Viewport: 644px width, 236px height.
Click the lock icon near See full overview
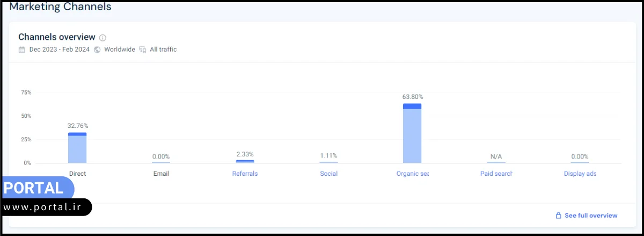click(x=558, y=216)
